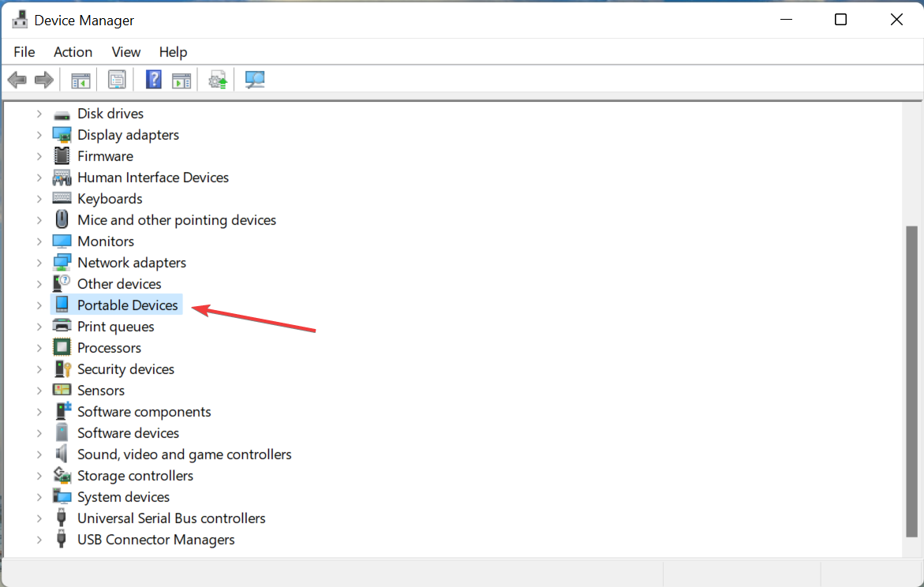
Task: Close the Device Manager window
Action: pyautogui.click(x=896, y=20)
